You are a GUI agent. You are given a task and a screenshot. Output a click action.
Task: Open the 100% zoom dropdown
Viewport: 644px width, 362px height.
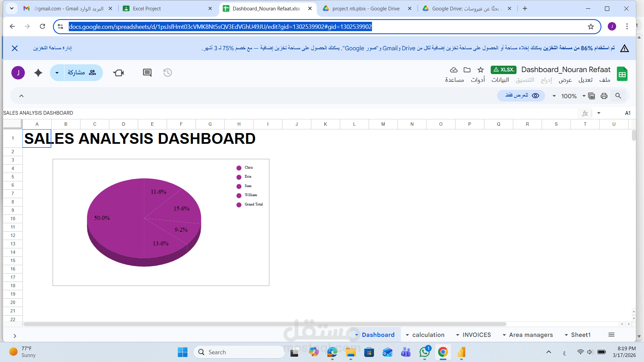(569, 96)
